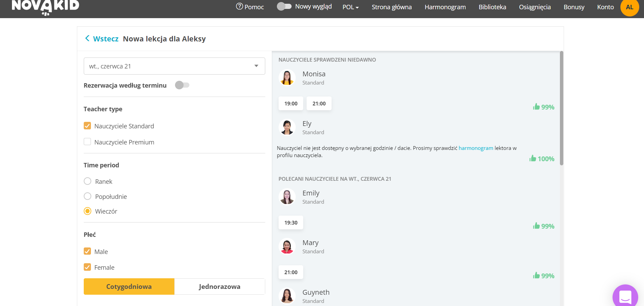This screenshot has width=644, height=306.
Task: Click teacher name Monisa
Action: point(314,74)
